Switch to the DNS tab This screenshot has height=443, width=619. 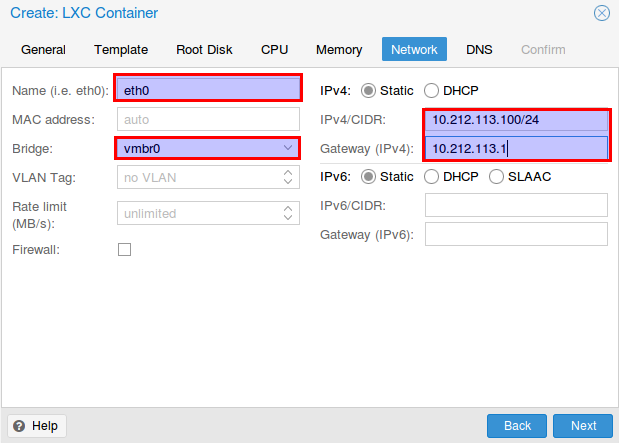click(479, 49)
